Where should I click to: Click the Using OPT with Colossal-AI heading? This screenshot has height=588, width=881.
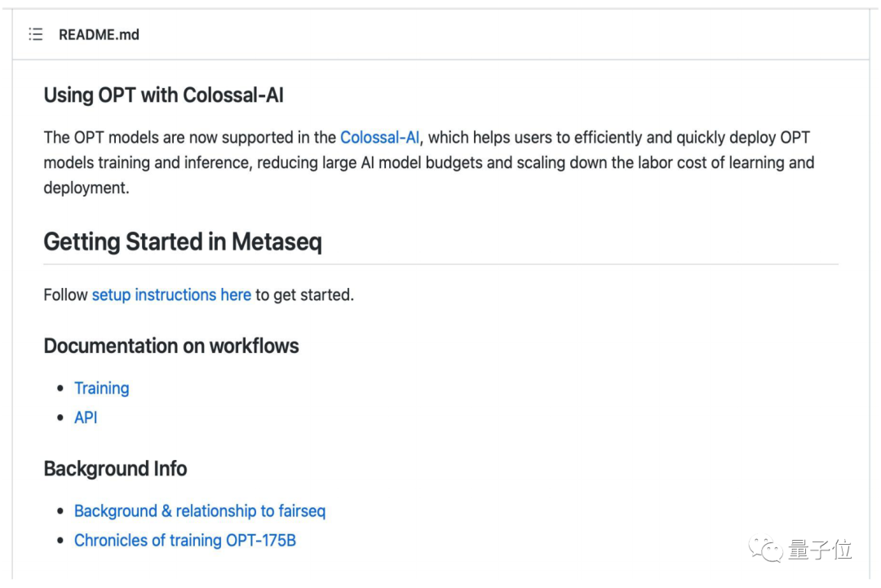point(163,95)
